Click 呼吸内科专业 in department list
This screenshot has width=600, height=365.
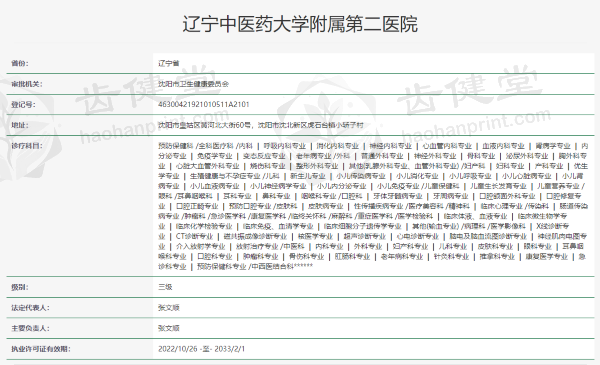(x=285, y=146)
